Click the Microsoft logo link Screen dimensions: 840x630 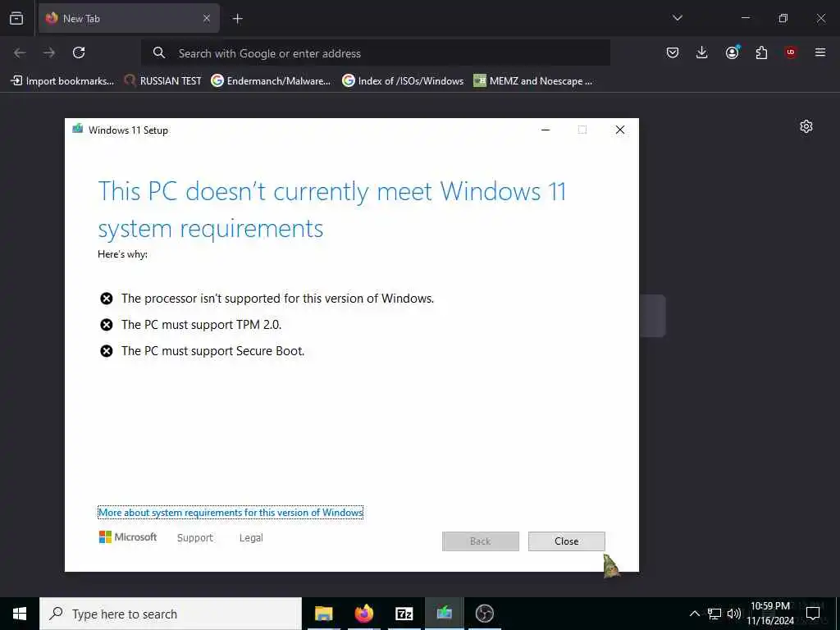coord(128,537)
